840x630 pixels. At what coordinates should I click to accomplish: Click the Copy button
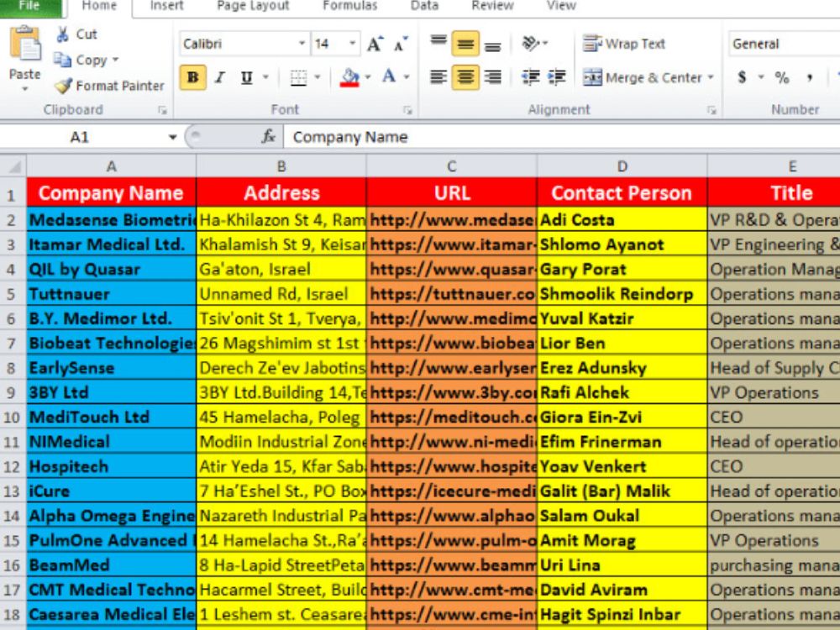point(81,60)
